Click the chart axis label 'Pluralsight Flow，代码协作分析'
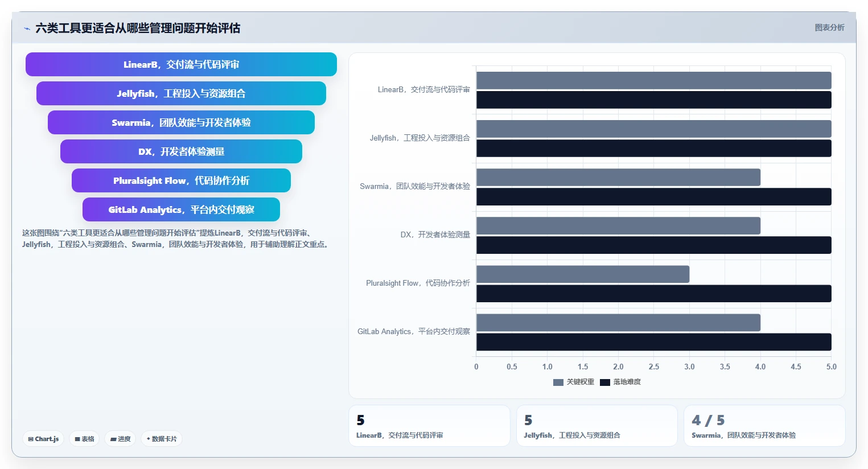The image size is (868, 469). pyautogui.click(x=418, y=283)
